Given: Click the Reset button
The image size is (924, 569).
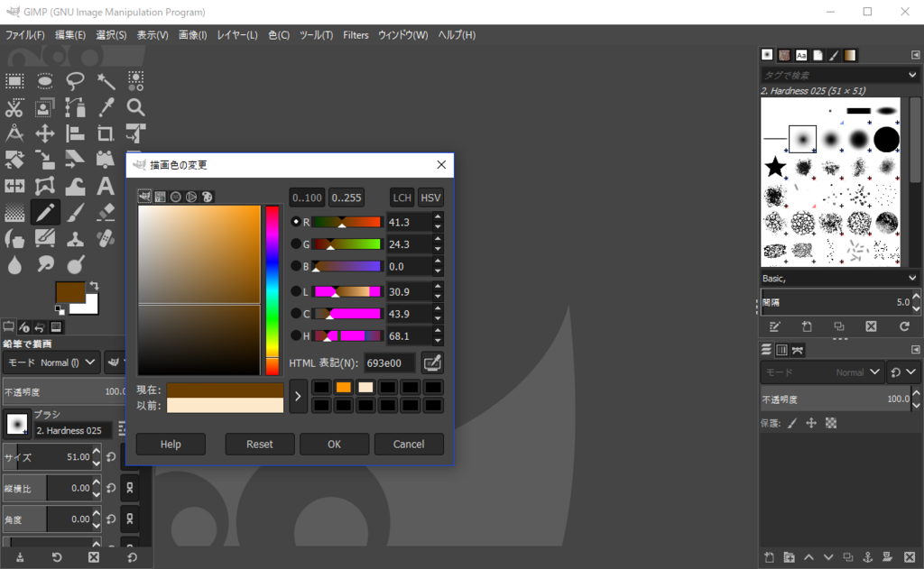Looking at the screenshot, I should pos(260,445).
